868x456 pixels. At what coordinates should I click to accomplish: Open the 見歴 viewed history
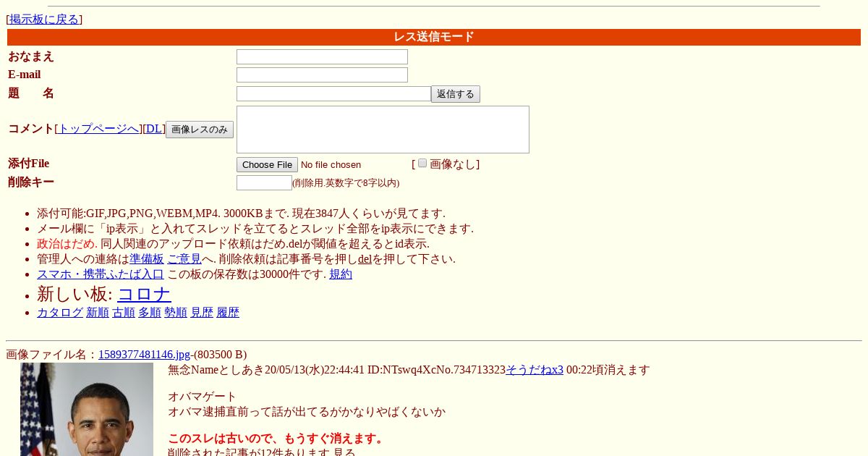(202, 313)
